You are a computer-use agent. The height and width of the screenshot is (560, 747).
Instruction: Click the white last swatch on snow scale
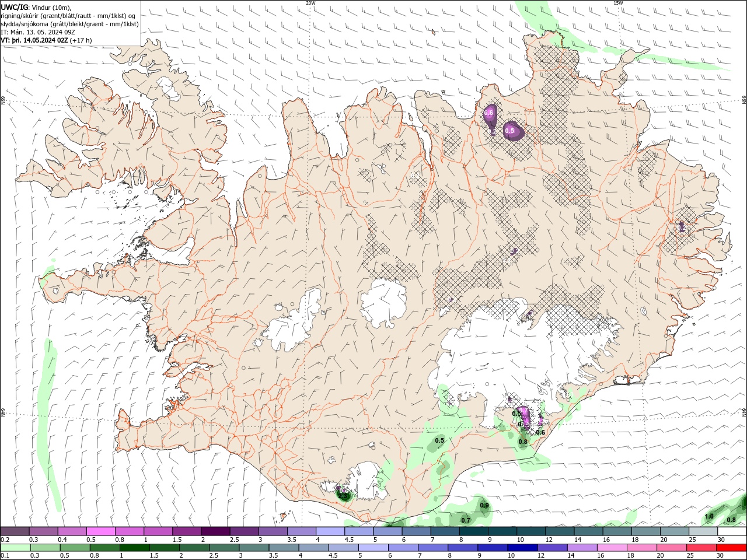click(x=732, y=531)
